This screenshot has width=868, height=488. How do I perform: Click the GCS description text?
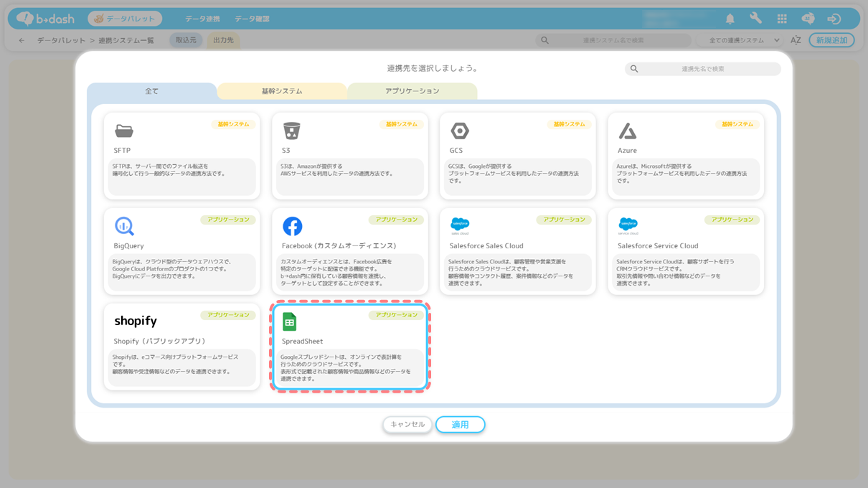click(514, 173)
